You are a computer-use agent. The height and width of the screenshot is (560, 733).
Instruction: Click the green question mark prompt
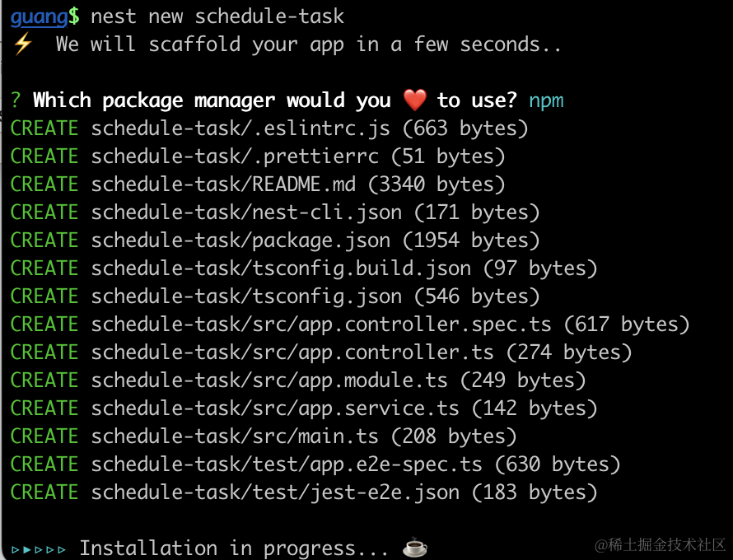point(16,100)
